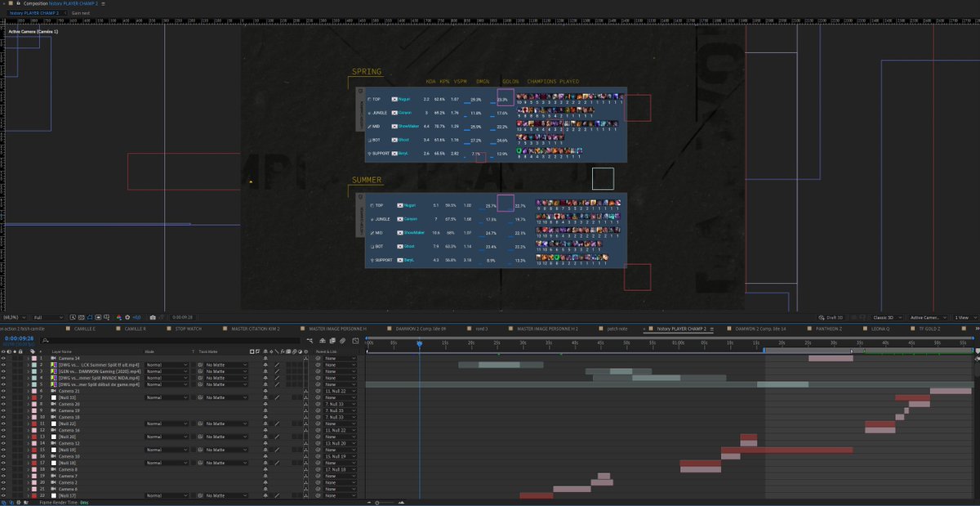Click the teal label swatch of layer 2
Viewport: 980px width, 506px height.
(33, 365)
